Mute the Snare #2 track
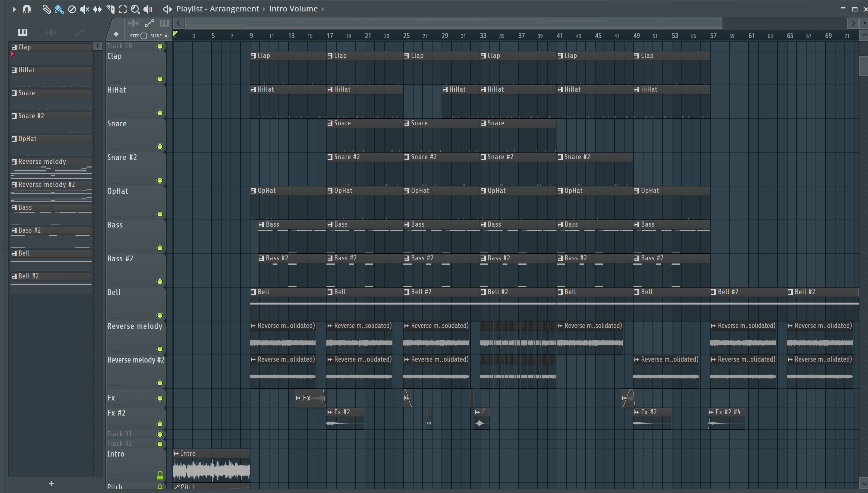868x493 pixels. pyautogui.click(x=160, y=181)
